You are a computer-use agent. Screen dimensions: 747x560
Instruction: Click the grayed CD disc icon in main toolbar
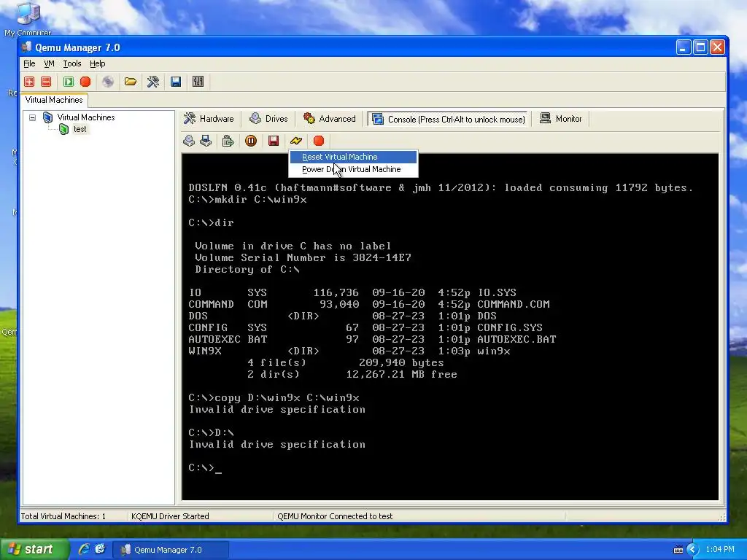tap(108, 82)
